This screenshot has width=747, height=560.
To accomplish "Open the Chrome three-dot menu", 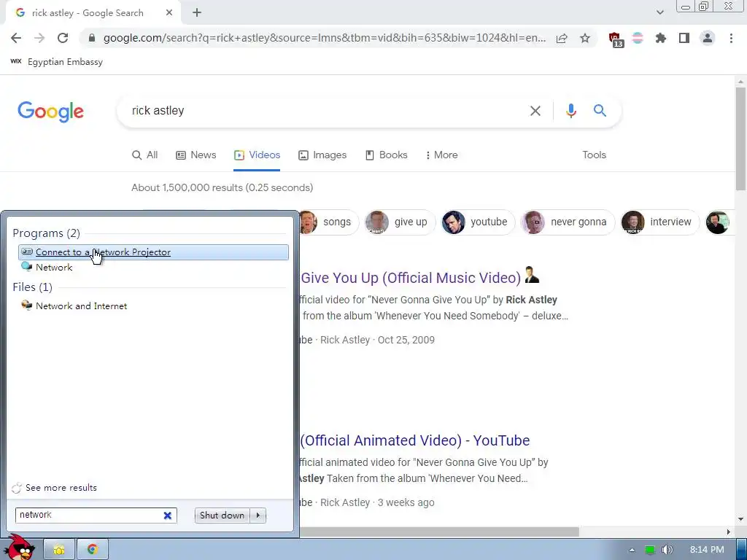I will coord(731,38).
